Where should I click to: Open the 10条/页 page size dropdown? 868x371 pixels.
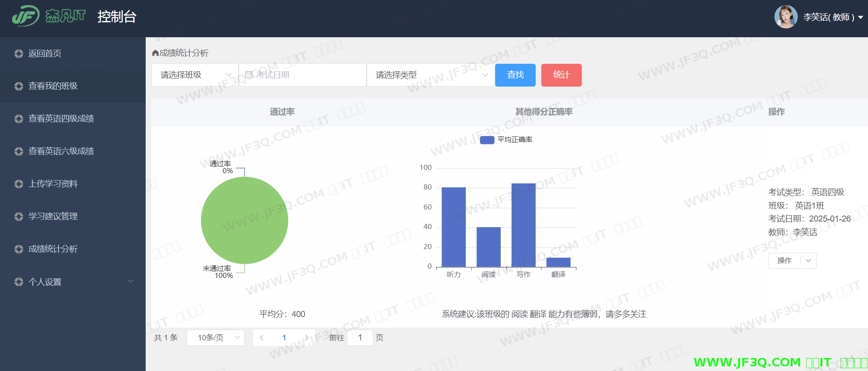point(215,337)
